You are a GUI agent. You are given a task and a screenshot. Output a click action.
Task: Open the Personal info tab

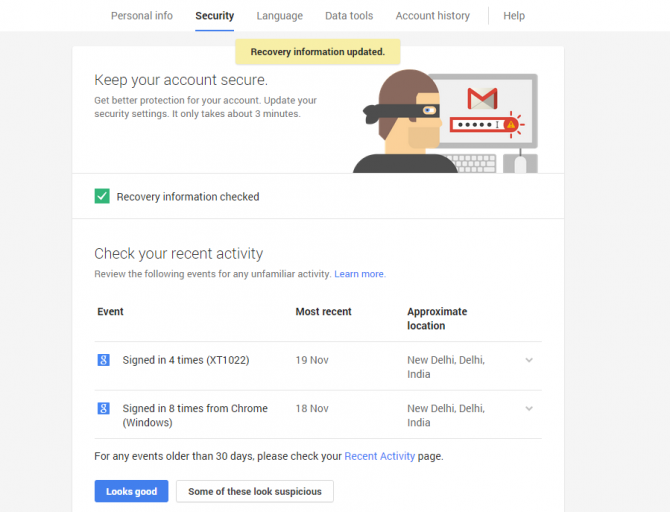(x=142, y=16)
